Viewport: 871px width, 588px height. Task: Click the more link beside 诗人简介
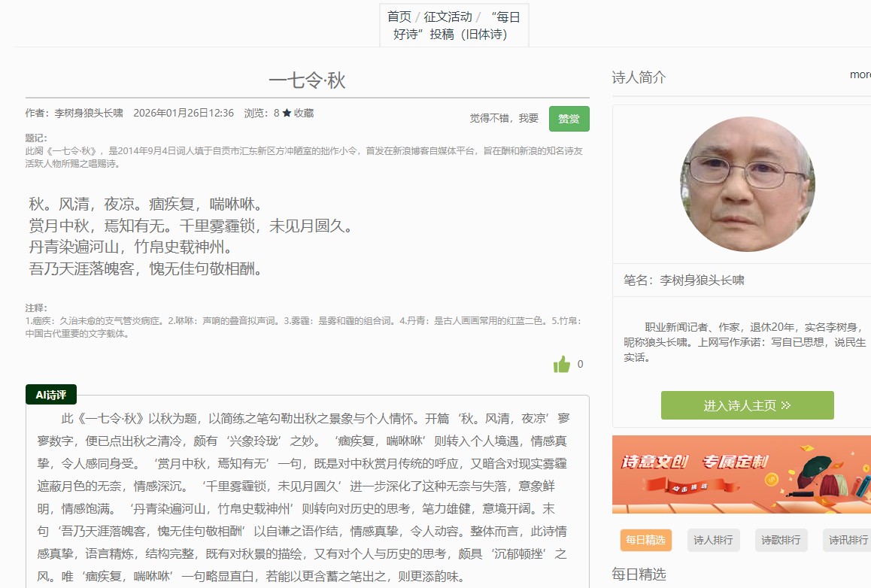click(860, 74)
